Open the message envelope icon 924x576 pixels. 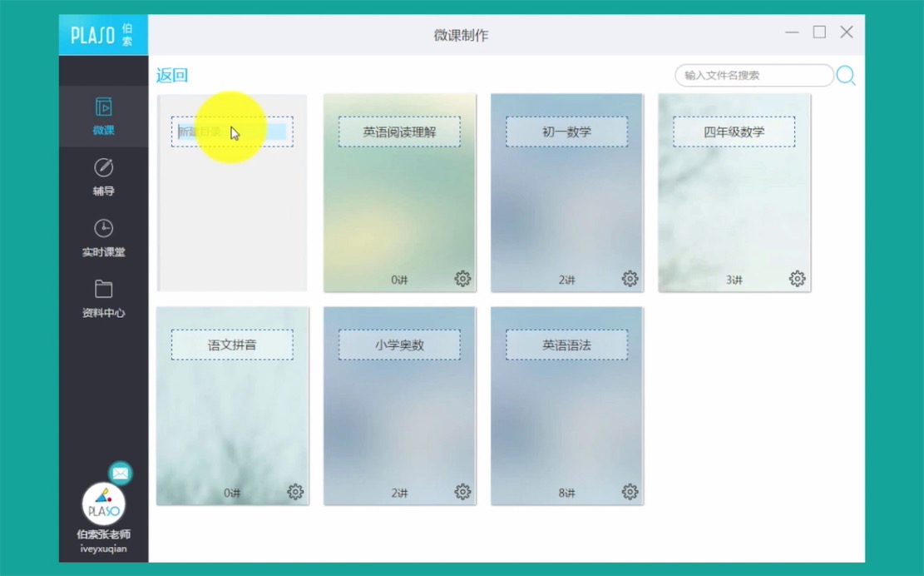coord(121,473)
